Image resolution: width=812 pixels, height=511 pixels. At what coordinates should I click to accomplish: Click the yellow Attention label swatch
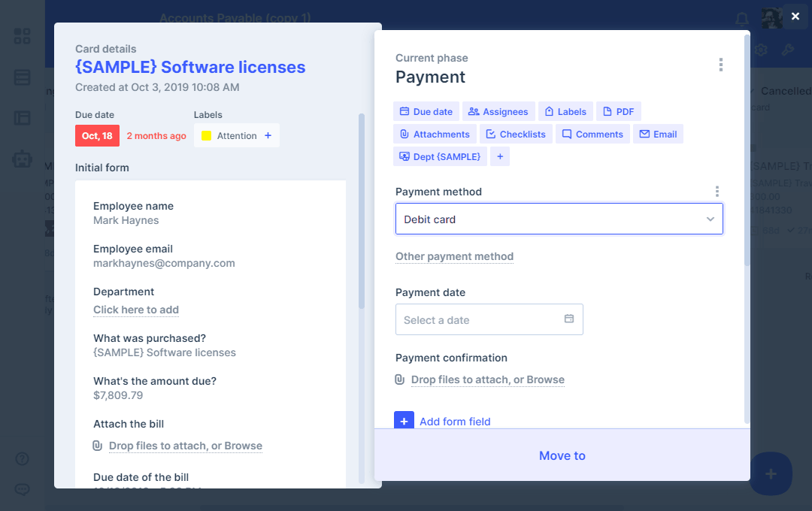[x=206, y=136]
